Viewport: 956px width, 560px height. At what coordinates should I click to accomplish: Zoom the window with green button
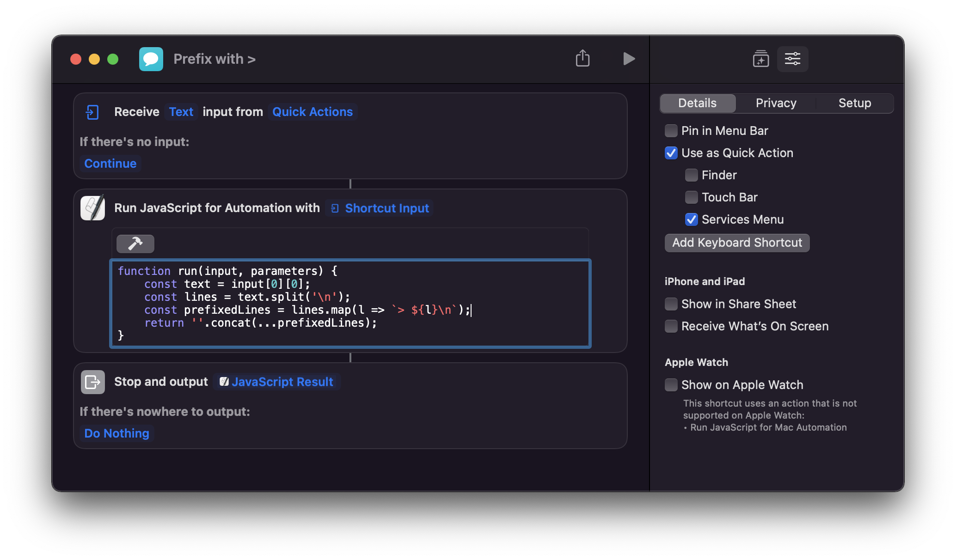pyautogui.click(x=113, y=59)
